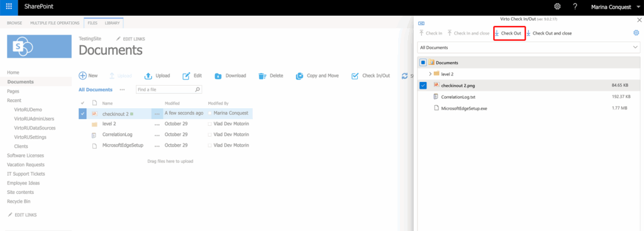Toggle the select-all checkmark column header
Viewport: 644px width, 231px height.
pyautogui.click(x=82, y=103)
